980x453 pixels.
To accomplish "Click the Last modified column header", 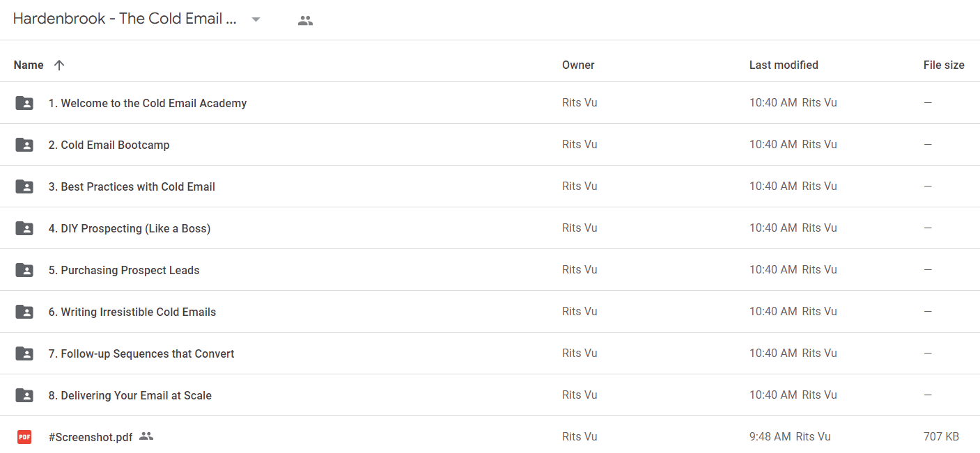I will pos(784,65).
